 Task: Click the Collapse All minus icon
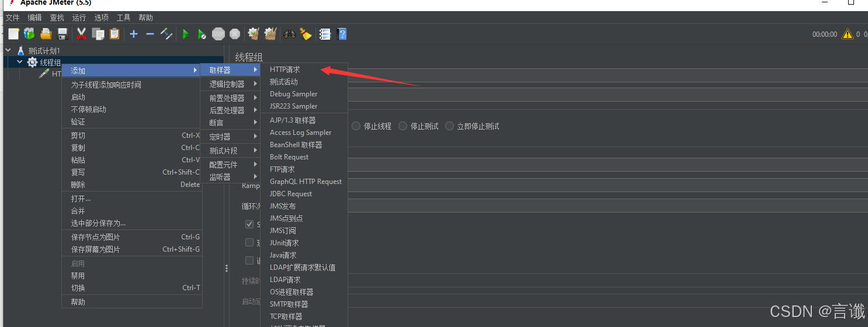click(150, 34)
